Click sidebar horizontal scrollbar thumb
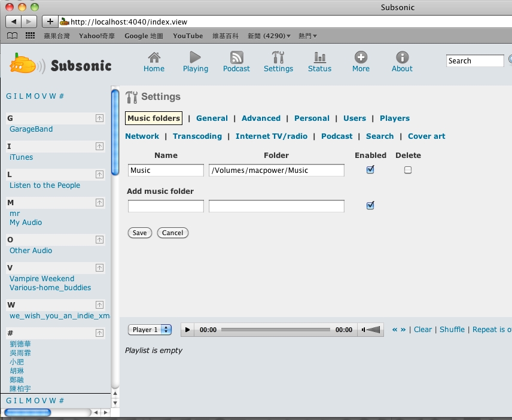Image resolution: width=512 pixels, height=420 pixels. (x=28, y=412)
